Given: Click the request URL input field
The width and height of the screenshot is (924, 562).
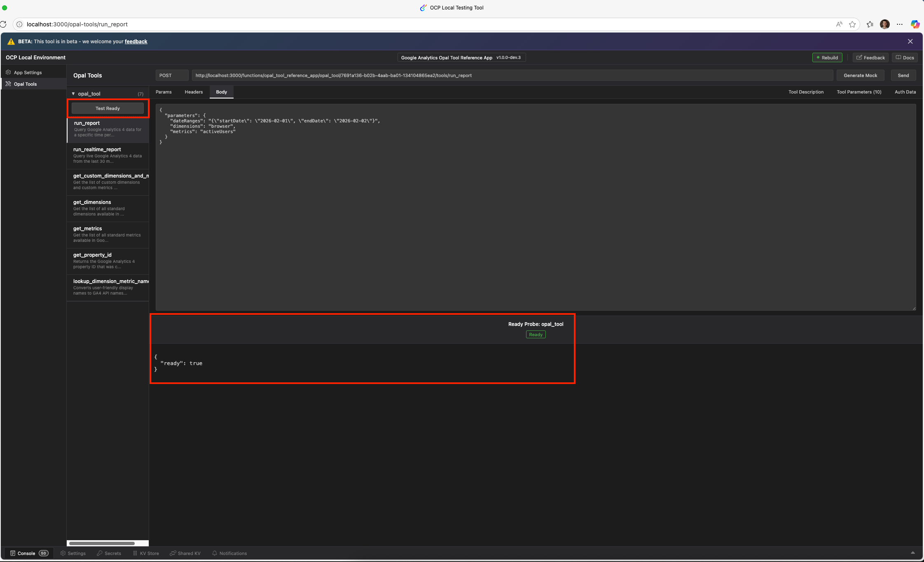Looking at the screenshot, I should click(x=512, y=75).
